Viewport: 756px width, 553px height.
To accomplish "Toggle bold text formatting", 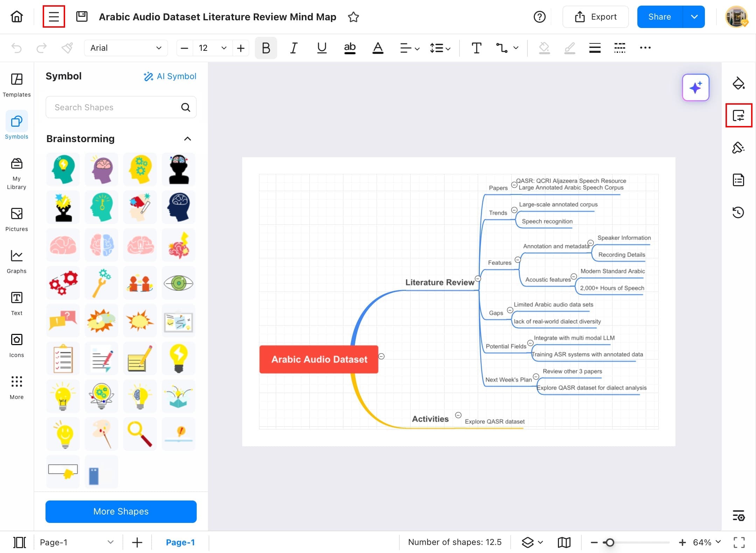I will click(x=266, y=48).
